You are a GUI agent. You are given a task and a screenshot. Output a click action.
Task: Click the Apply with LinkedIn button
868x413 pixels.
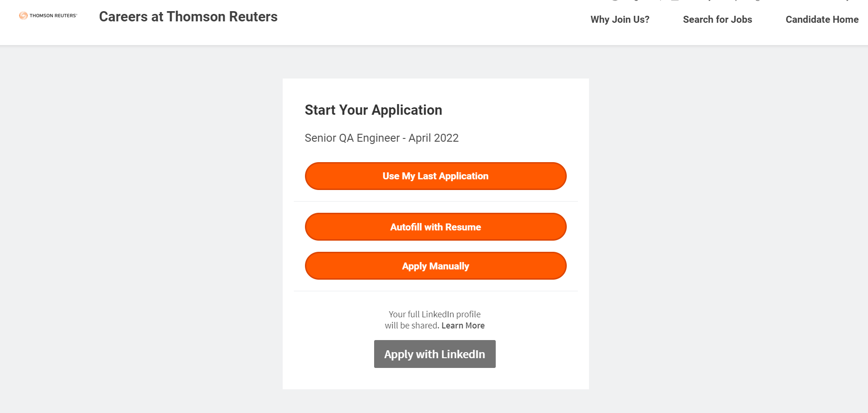click(x=434, y=354)
